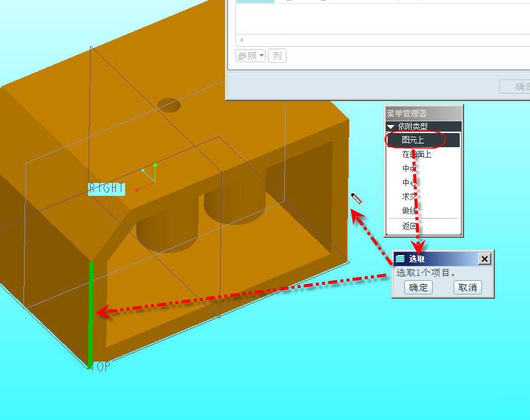This screenshot has height=420, width=530.
Task: Open the 参照 dropdown
Action: (x=250, y=56)
